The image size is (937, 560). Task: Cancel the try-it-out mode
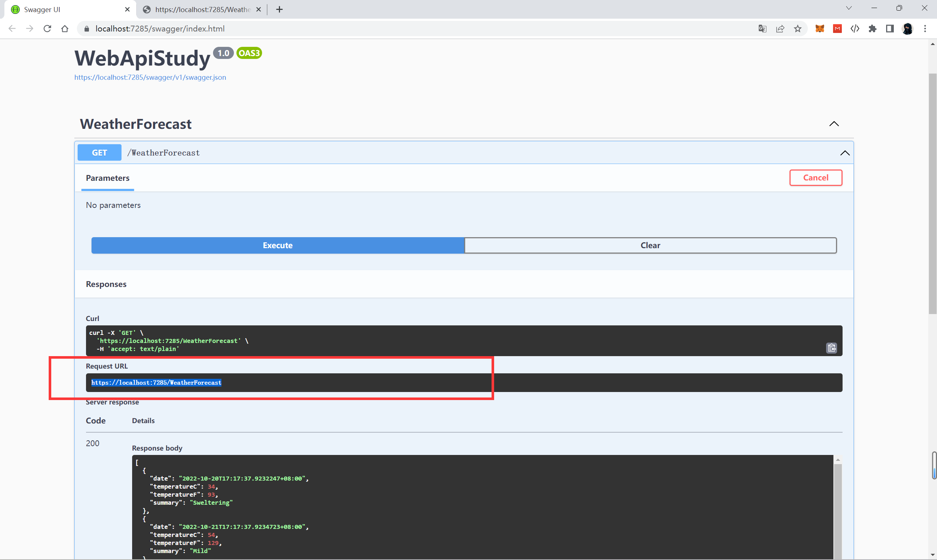(815, 178)
